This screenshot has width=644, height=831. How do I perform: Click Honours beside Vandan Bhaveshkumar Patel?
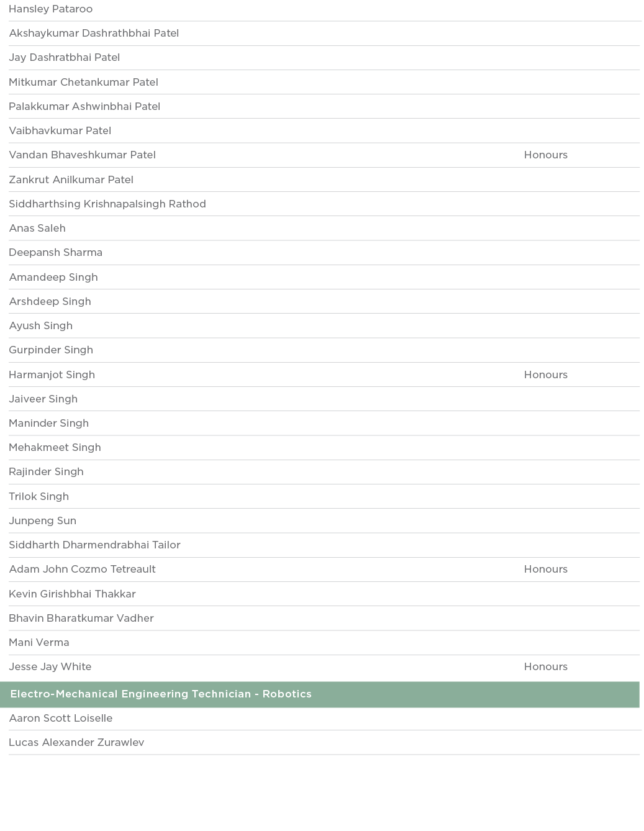[x=545, y=155]
